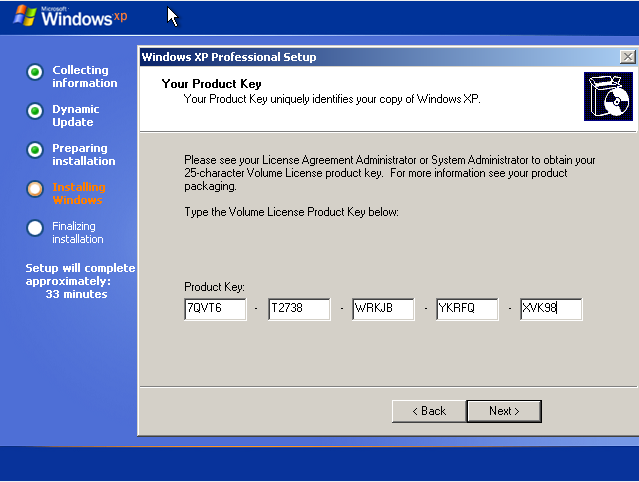Click the Dynamic Update label
Viewport: 639px width, 482px height.
click(76, 115)
